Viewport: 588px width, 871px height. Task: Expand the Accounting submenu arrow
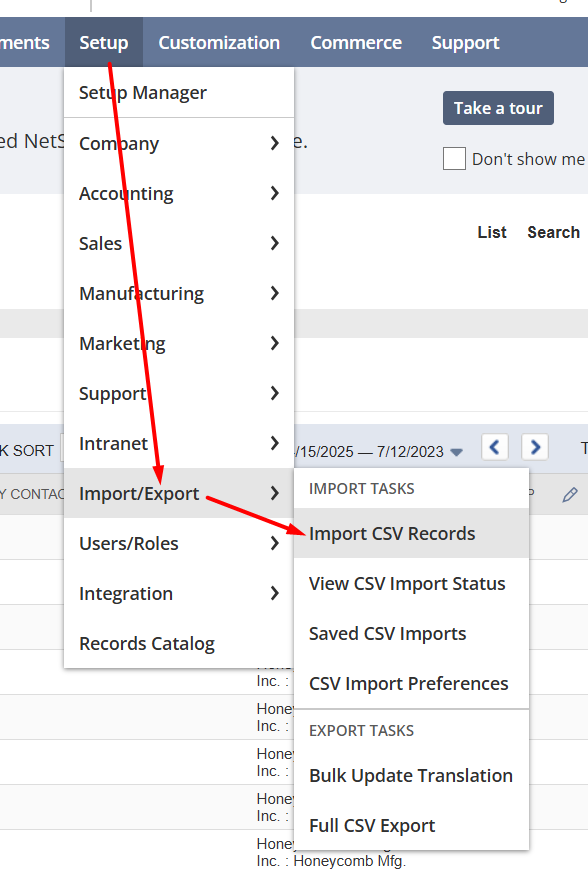click(274, 193)
